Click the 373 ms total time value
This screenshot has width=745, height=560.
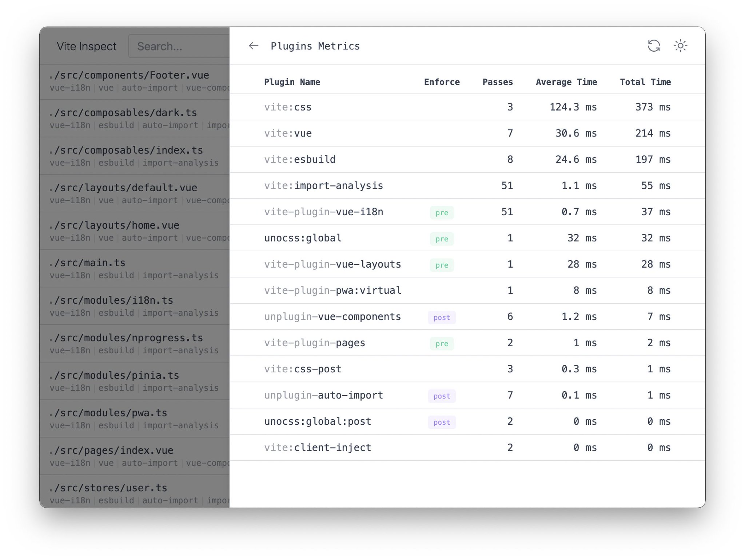point(653,107)
